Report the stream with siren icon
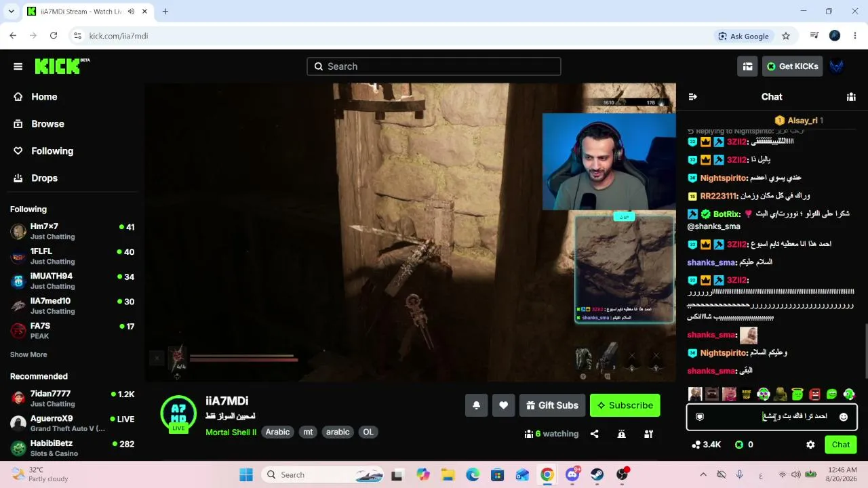 click(x=621, y=434)
